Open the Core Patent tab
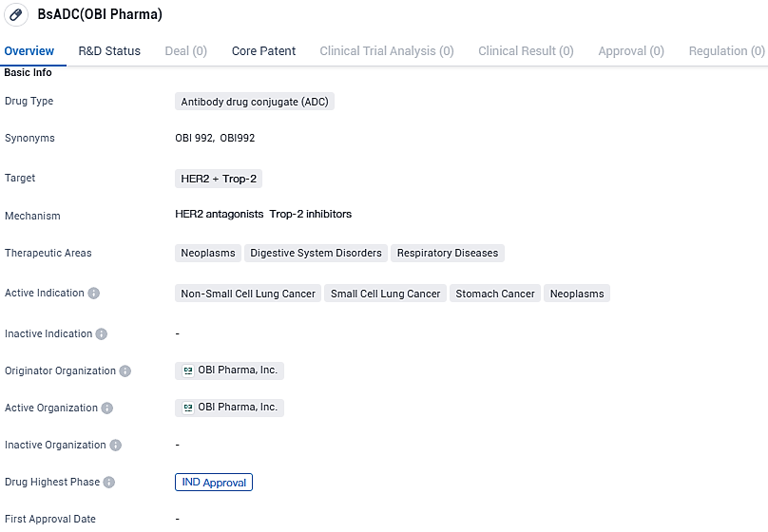Viewport: 768px width, 532px height. tap(263, 51)
